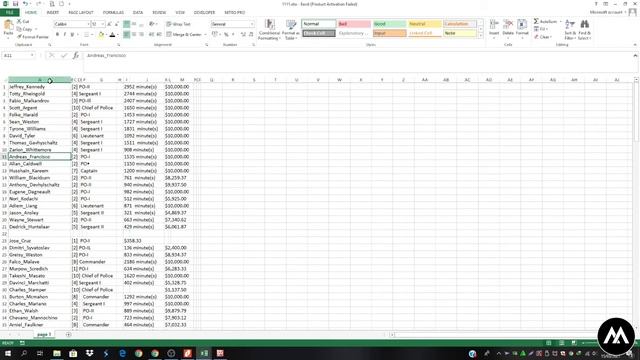Viewport: 640px width, 360px height.
Task: Open Windows Start menu
Action: tap(8, 353)
